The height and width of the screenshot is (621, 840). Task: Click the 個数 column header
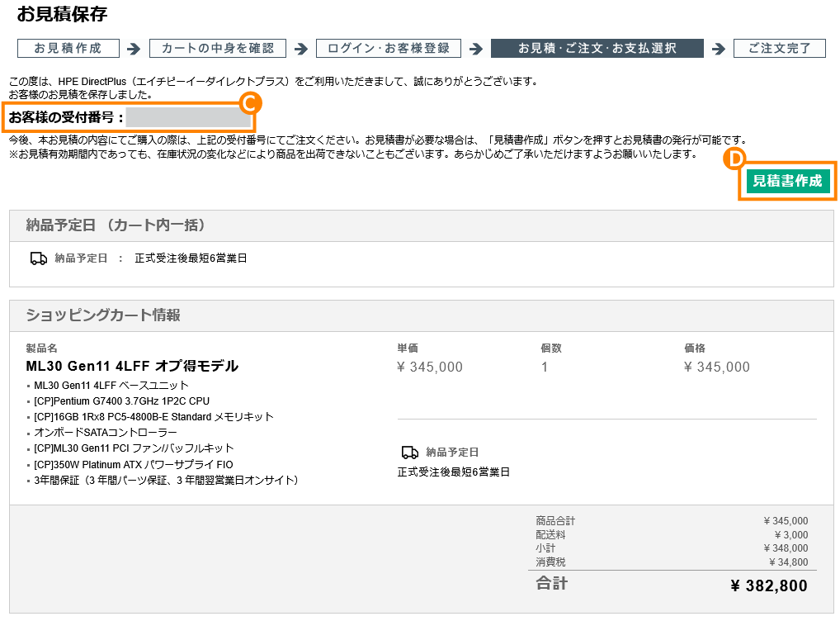click(551, 348)
